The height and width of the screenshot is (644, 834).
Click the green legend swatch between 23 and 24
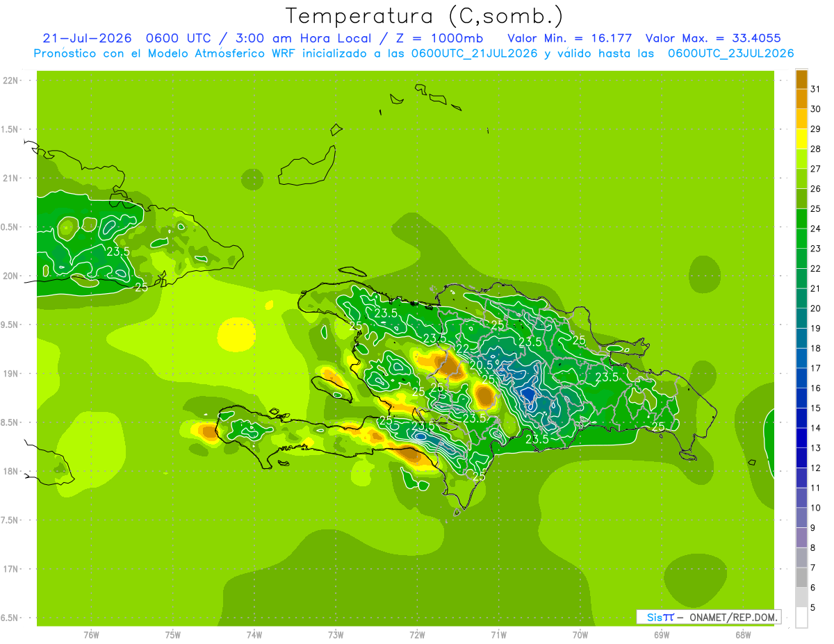pyautogui.click(x=801, y=238)
